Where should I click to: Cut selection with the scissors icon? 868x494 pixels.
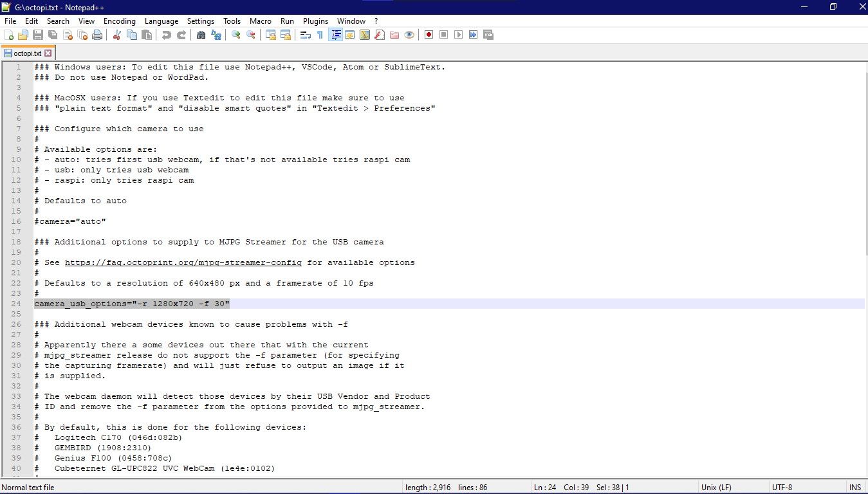[117, 35]
